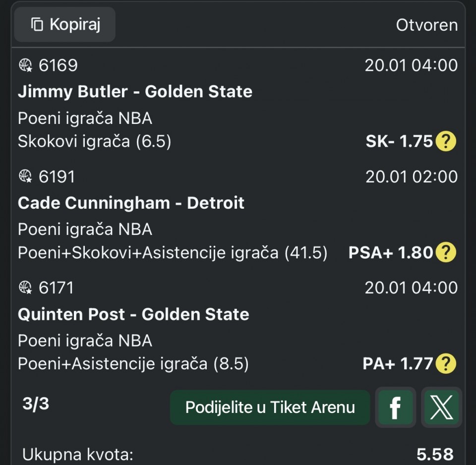Click the Otvoren ticket status label

[426, 25]
